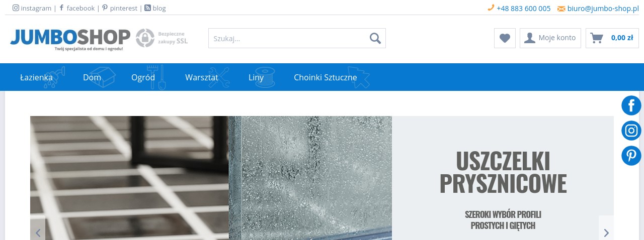Select the Choinki Sztuczne menu item
Viewport: 644px width, 240px height.
(x=326, y=77)
